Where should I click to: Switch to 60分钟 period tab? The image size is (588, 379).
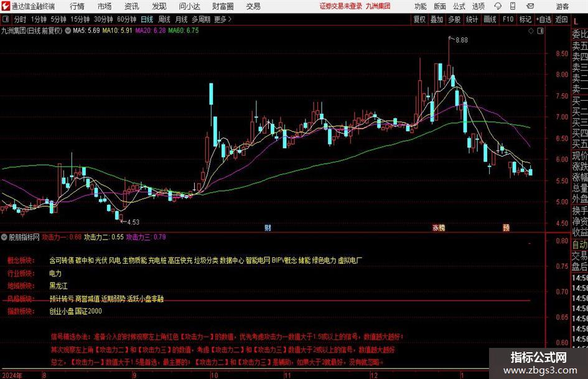click(x=127, y=19)
